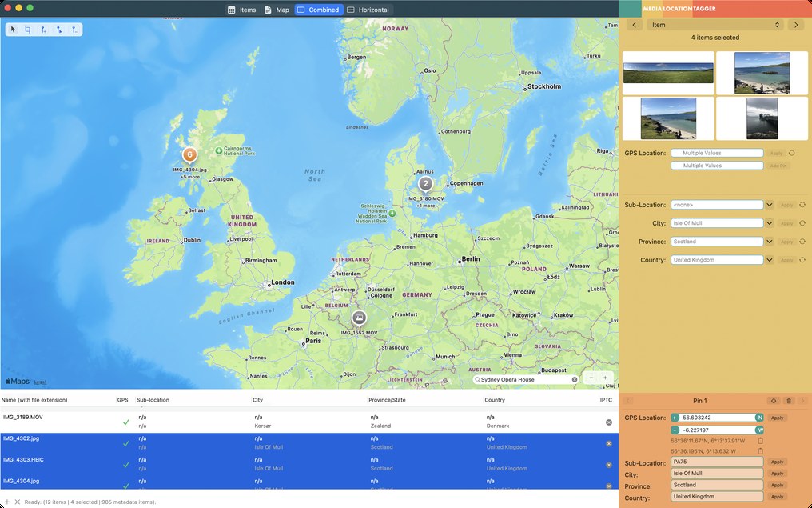
Task: Apply Pin 1 City Isle Of Mull
Action: 778,474
